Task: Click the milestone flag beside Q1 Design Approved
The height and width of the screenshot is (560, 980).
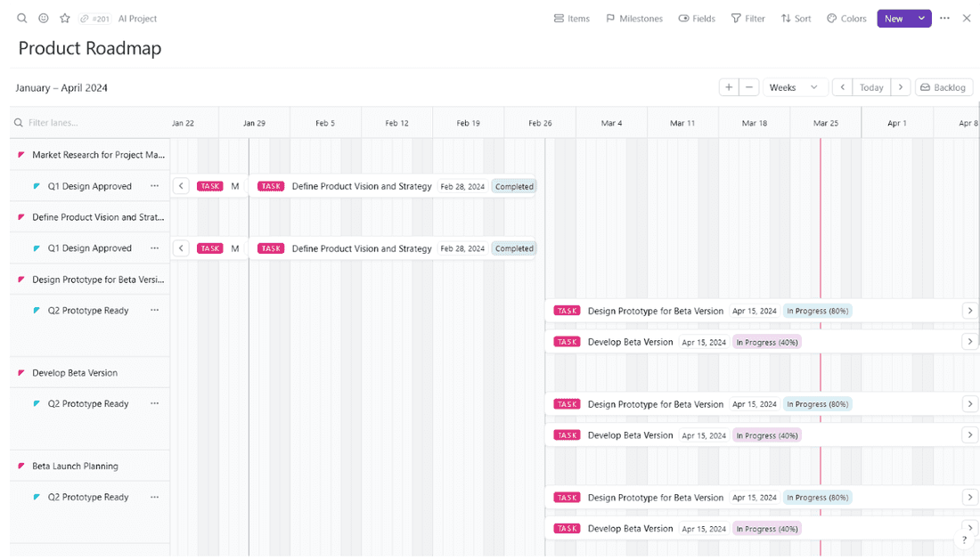Action: (x=37, y=186)
